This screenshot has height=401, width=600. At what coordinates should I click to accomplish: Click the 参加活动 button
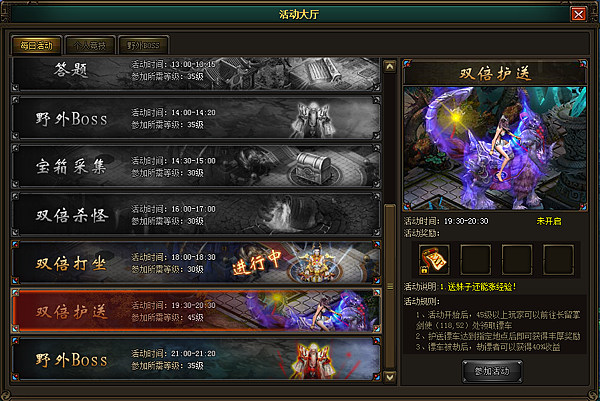(492, 371)
